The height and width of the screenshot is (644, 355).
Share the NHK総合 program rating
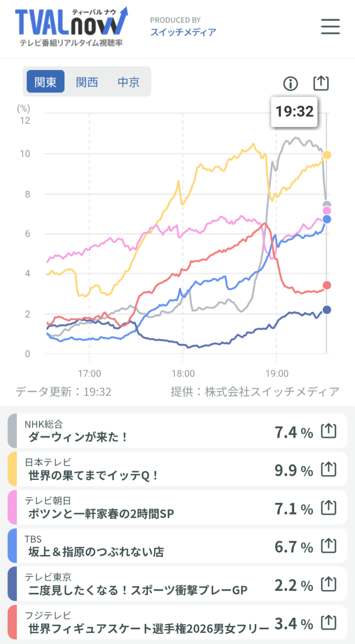tap(329, 431)
